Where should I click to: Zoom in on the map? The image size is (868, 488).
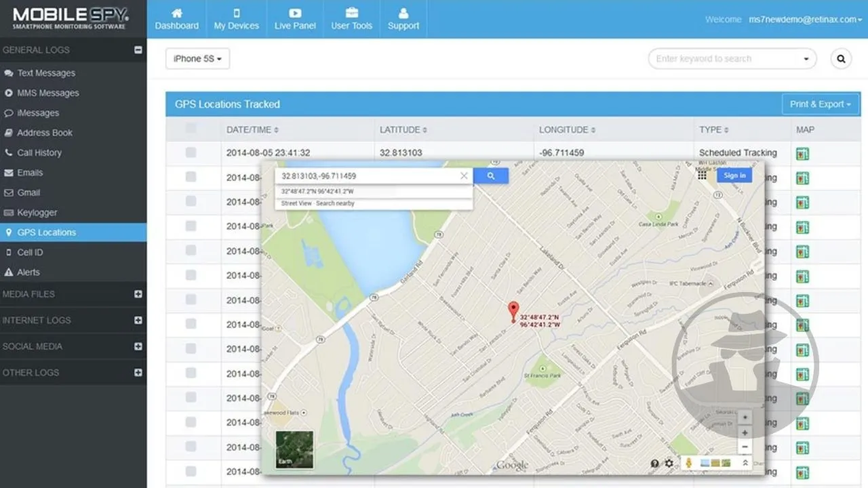(x=745, y=432)
